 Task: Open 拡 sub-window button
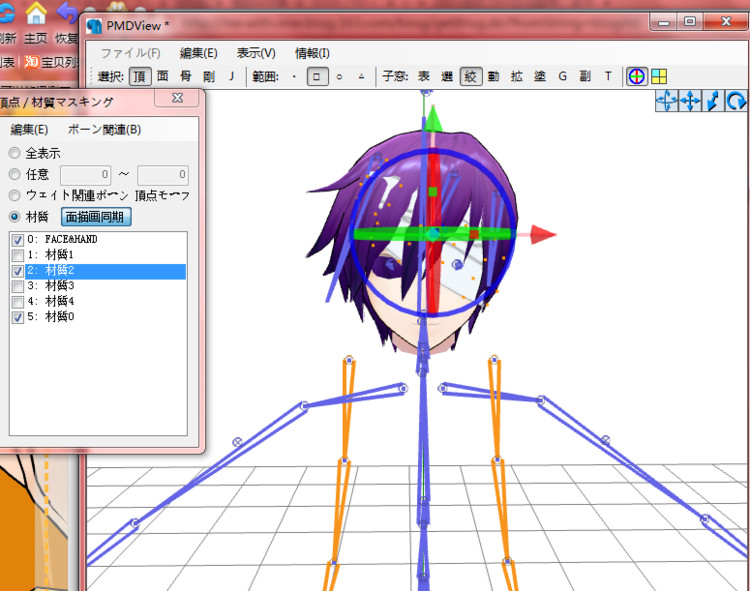click(x=517, y=77)
